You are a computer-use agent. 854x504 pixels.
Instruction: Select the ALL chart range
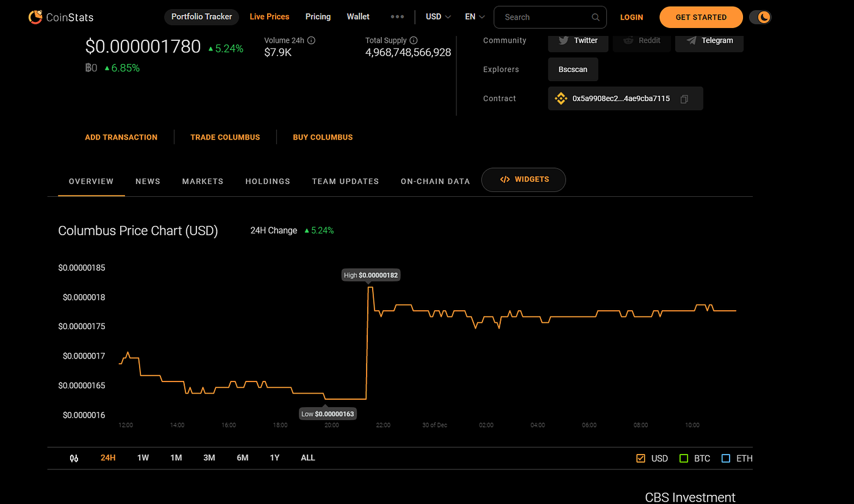308,458
